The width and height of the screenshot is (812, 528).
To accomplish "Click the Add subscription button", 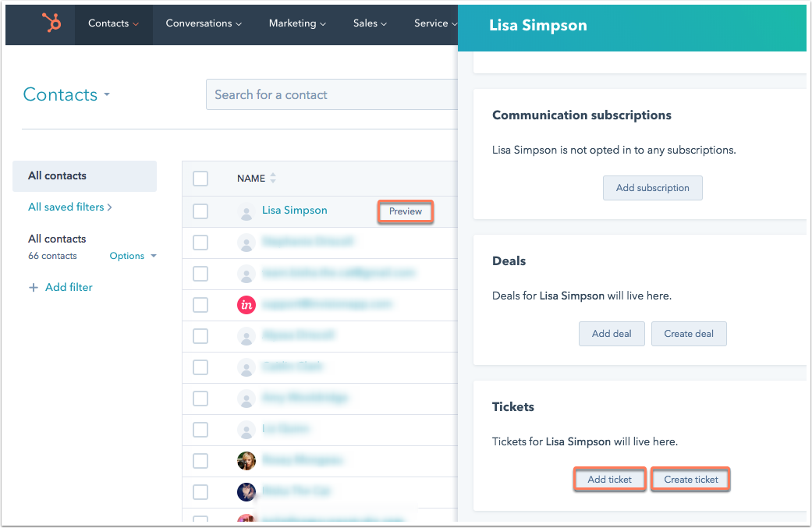I will [652, 187].
